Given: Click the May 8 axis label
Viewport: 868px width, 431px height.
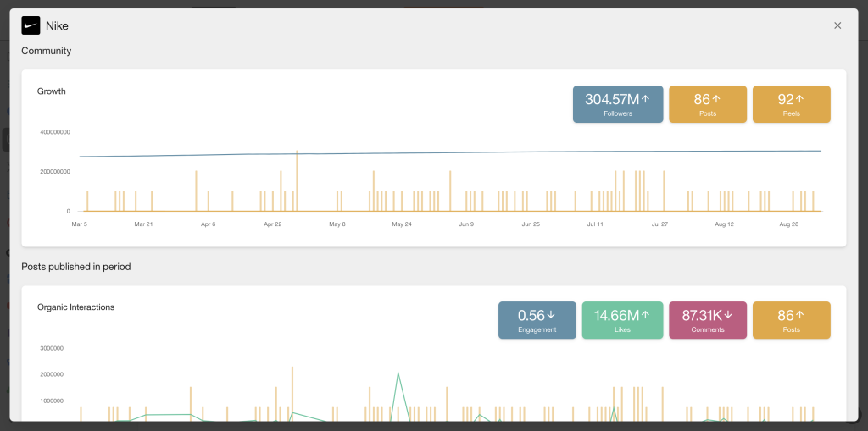Looking at the screenshot, I should pos(337,224).
